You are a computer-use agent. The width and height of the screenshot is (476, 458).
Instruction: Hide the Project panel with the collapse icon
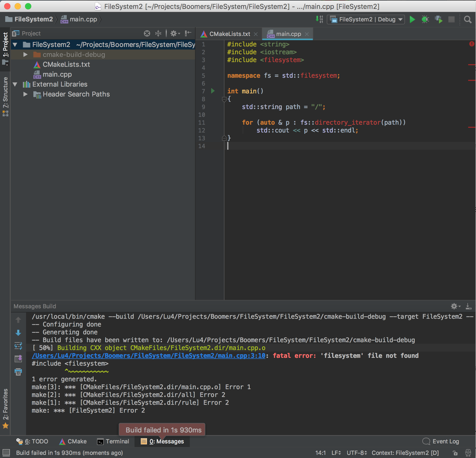click(188, 33)
